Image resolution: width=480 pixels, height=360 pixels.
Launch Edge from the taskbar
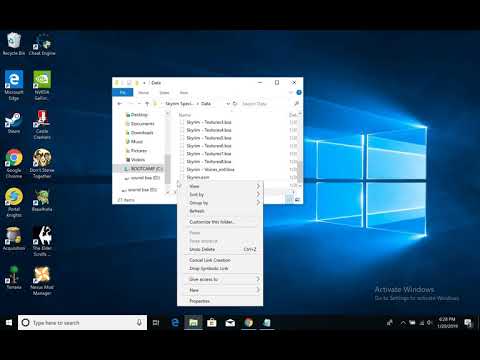(175, 323)
